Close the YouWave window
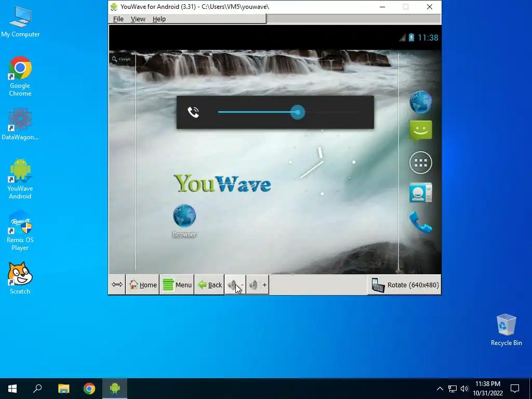 tap(430, 7)
